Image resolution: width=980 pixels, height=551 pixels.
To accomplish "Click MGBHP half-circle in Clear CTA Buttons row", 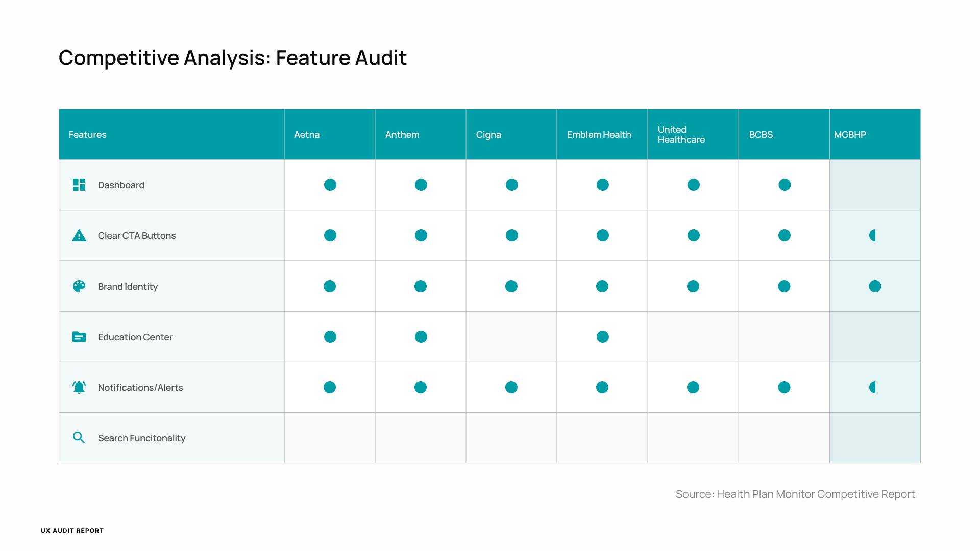I will click(x=873, y=235).
